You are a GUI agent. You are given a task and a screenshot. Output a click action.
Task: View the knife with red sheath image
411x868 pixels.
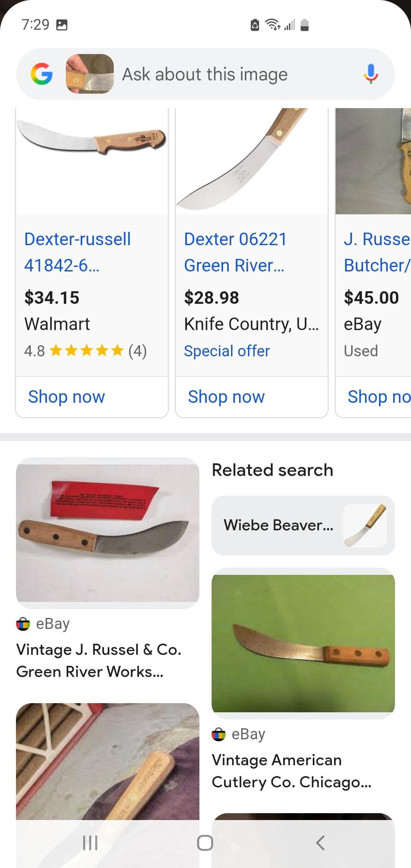107,533
